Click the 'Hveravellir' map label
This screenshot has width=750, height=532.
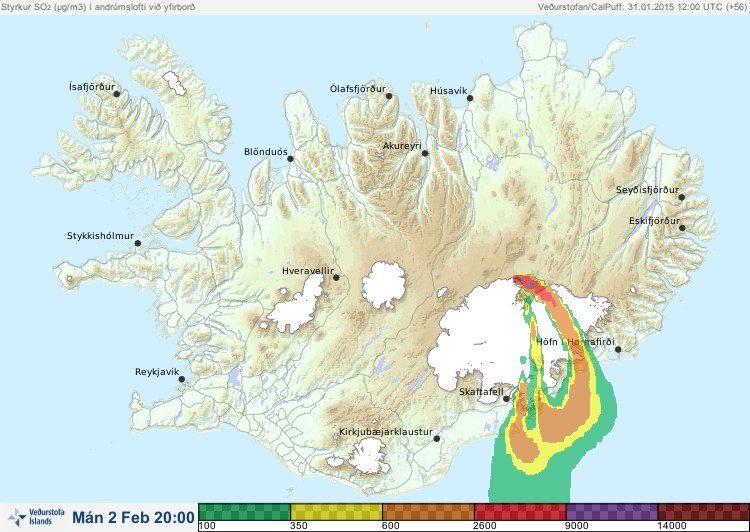[x=308, y=271]
